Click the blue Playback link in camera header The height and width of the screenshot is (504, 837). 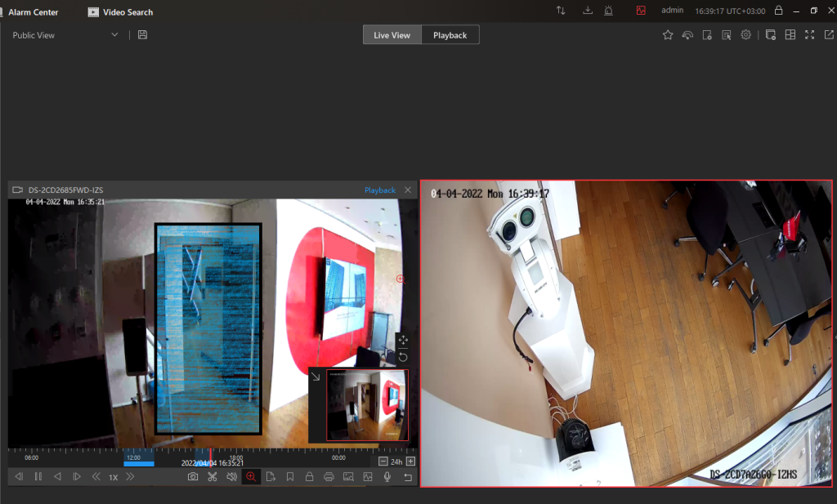[x=379, y=190]
